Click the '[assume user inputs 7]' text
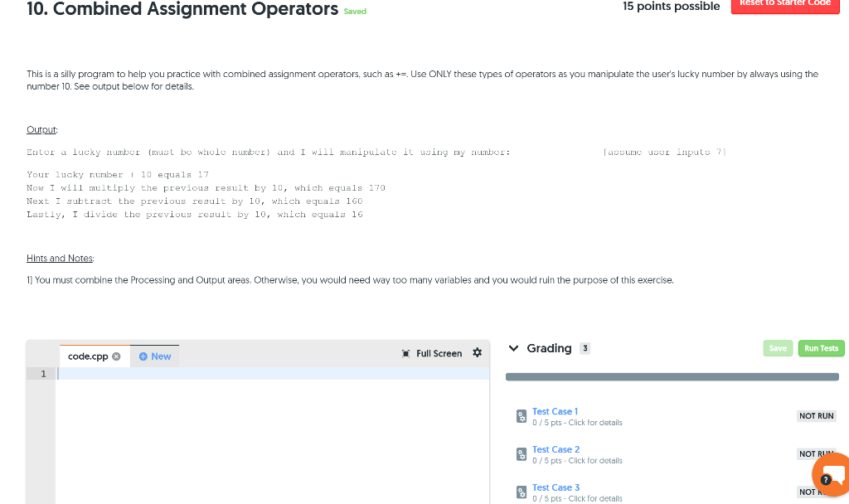Viewport: 849px width, 504px height. coord(664,153)
